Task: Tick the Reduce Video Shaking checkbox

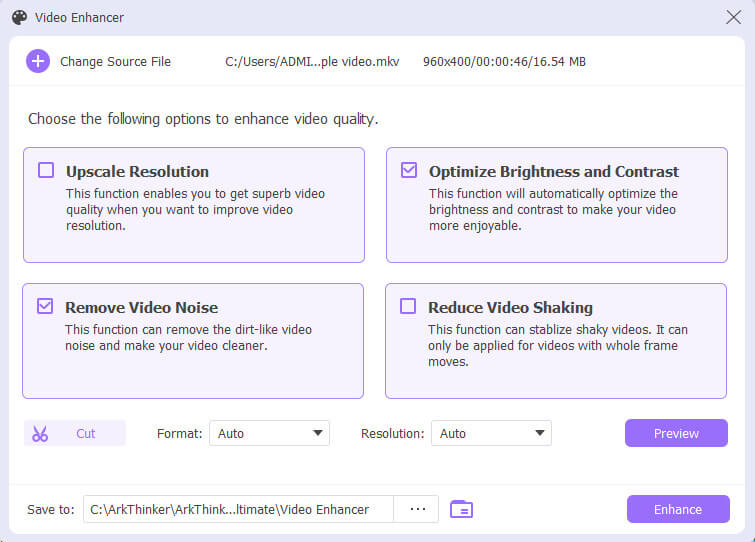Action: (x=408, y=306)
